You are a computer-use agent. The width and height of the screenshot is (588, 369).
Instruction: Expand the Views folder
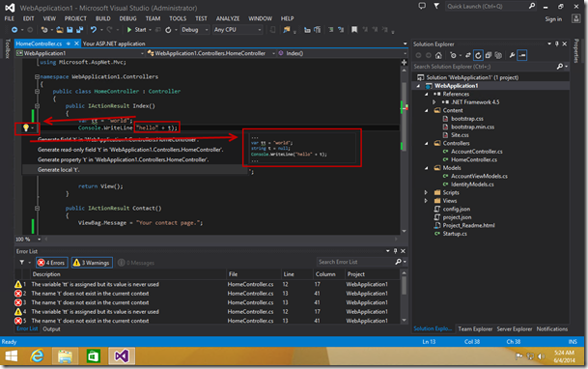427,201
